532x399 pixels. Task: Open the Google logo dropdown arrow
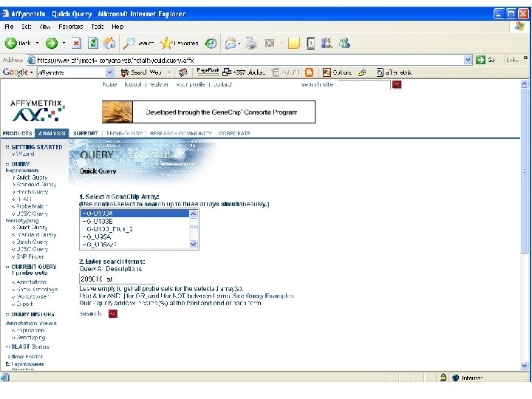(31, 72)
